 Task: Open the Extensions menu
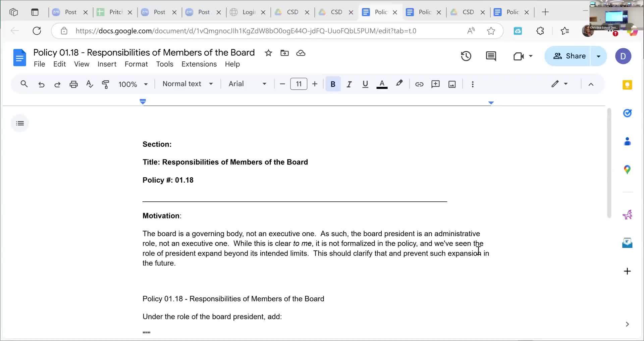click(x=199, y=64)
